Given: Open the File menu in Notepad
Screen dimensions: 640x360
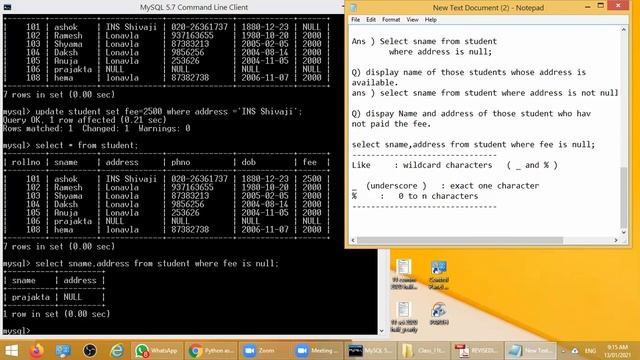Looking at the screenshot, I should tap(356, 20).
